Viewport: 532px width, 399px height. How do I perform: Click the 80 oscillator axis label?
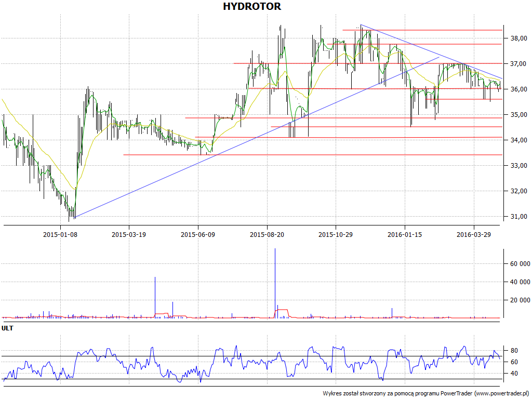pos(514,351)
